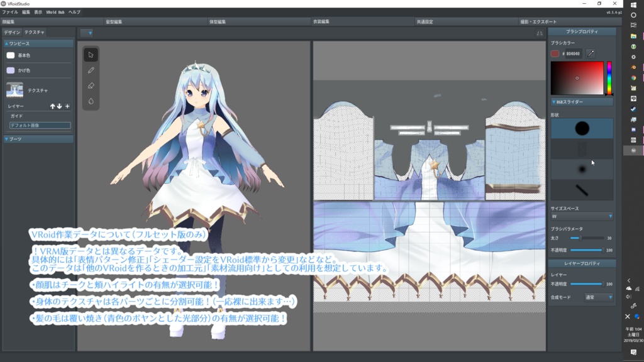Move the texture layer up with the arrow
Viewport: 644px width, 362px height.
[52, 106]
